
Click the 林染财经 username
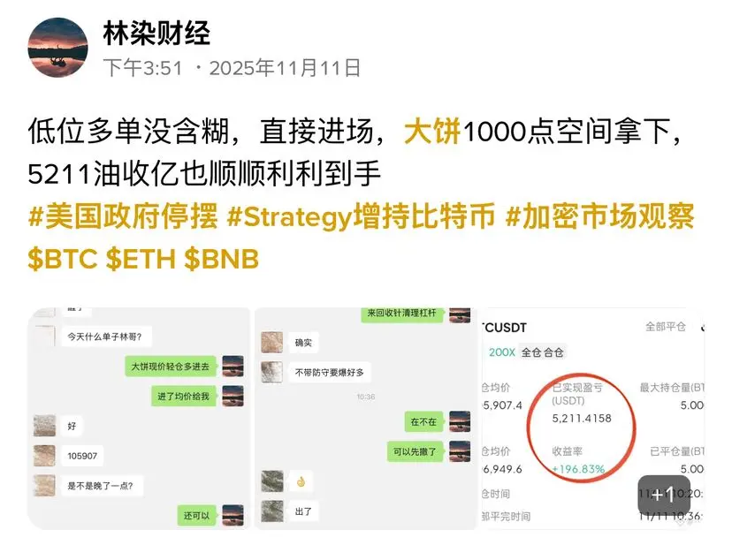[x=156, y=34]
